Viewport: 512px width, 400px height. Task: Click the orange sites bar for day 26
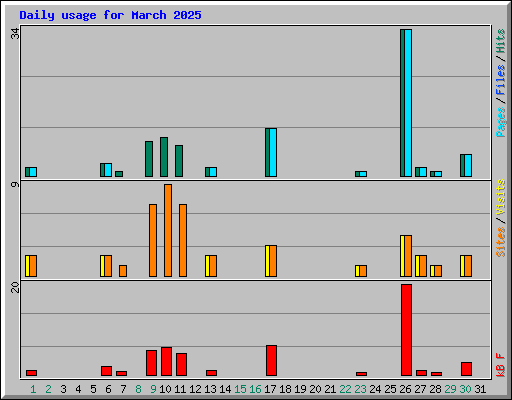coord(408,256)
